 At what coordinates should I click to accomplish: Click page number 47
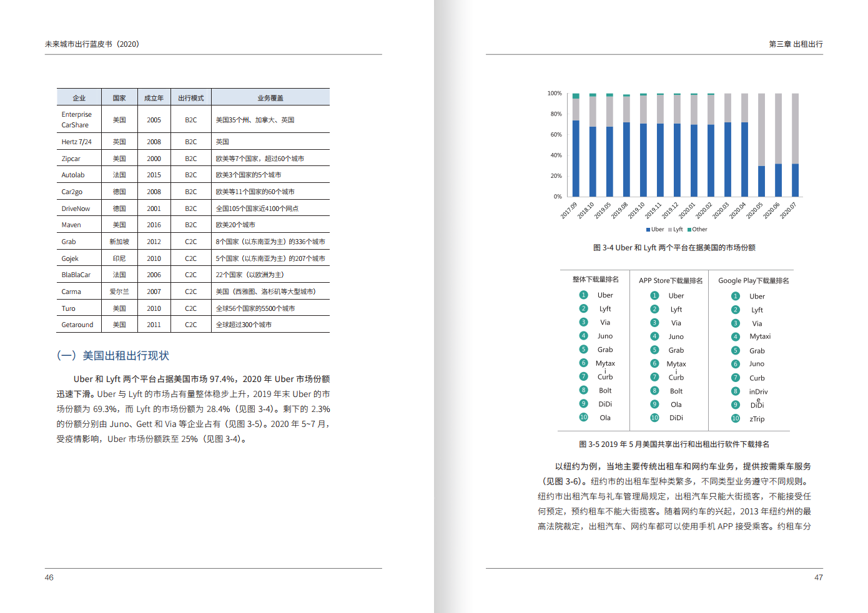[x=819, y=577]
